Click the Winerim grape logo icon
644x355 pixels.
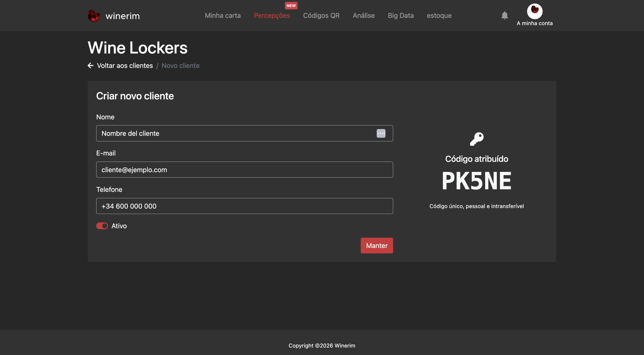[x=94, y=16]
